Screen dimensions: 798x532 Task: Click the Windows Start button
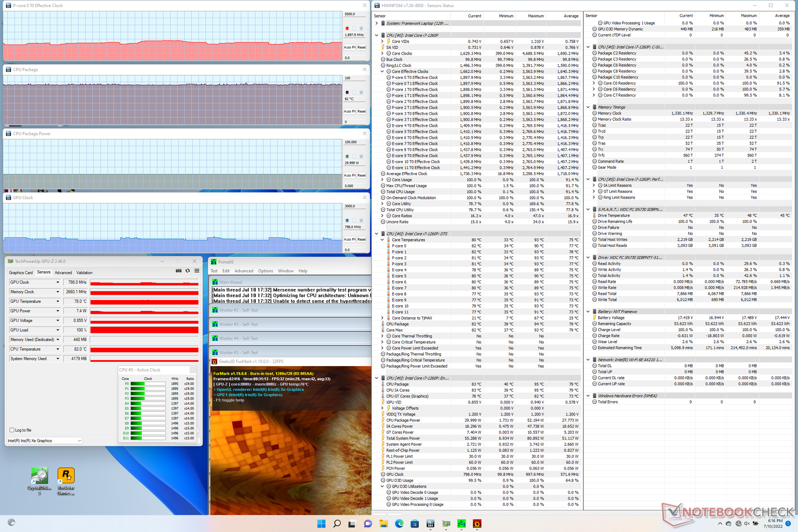click(x=321, y=524)
